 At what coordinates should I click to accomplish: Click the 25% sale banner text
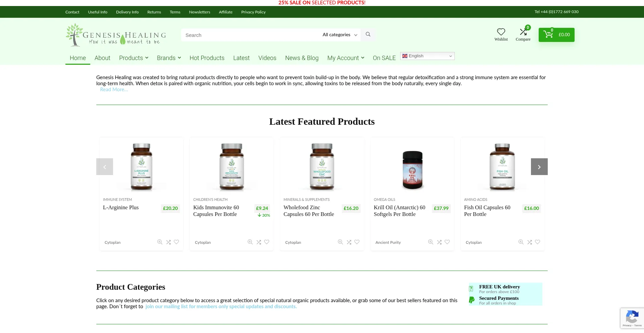tap(322, 3)
